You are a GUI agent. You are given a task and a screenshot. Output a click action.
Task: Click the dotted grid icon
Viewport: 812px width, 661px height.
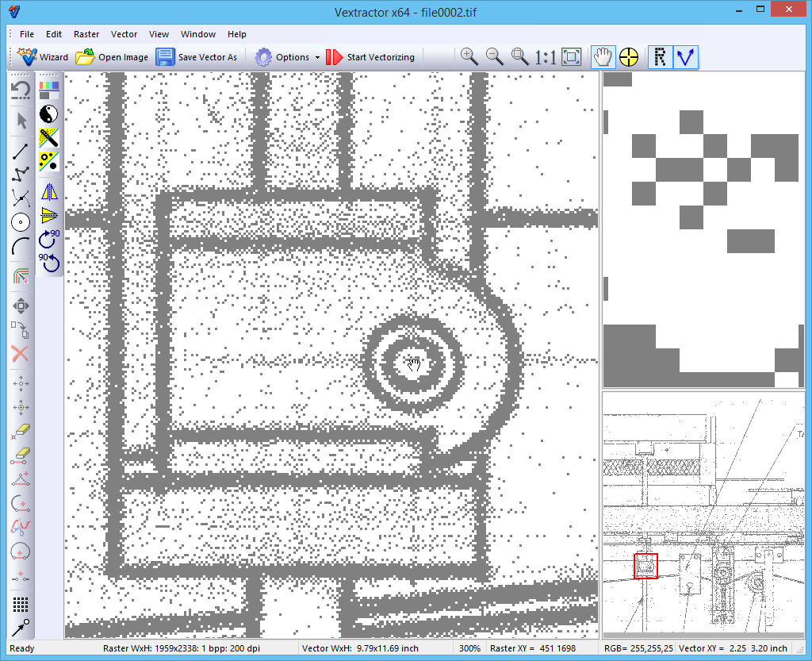21,605
